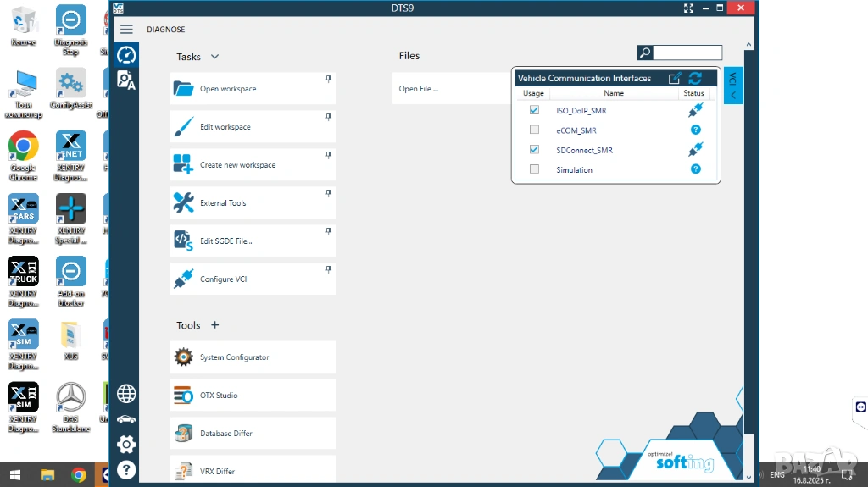Click the search magnifier icon

645,53
